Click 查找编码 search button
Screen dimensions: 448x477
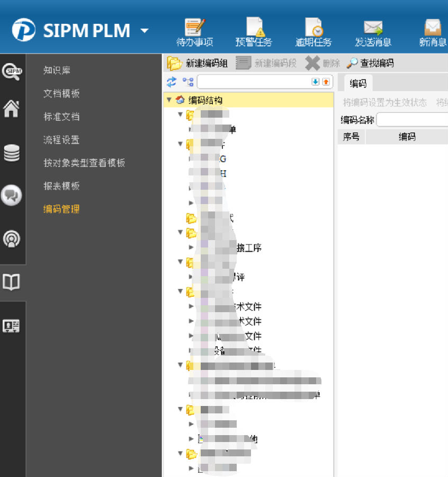370,63
